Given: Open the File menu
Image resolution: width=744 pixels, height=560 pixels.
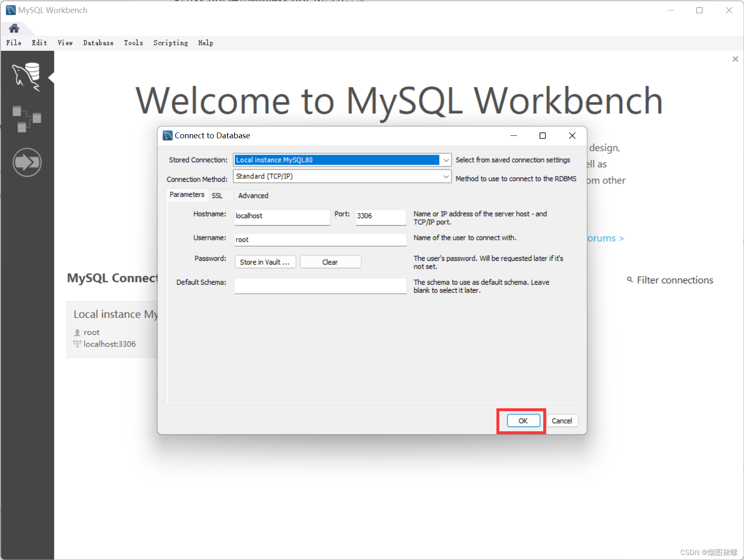Looking at the screenshot, I should pos(14,43).
